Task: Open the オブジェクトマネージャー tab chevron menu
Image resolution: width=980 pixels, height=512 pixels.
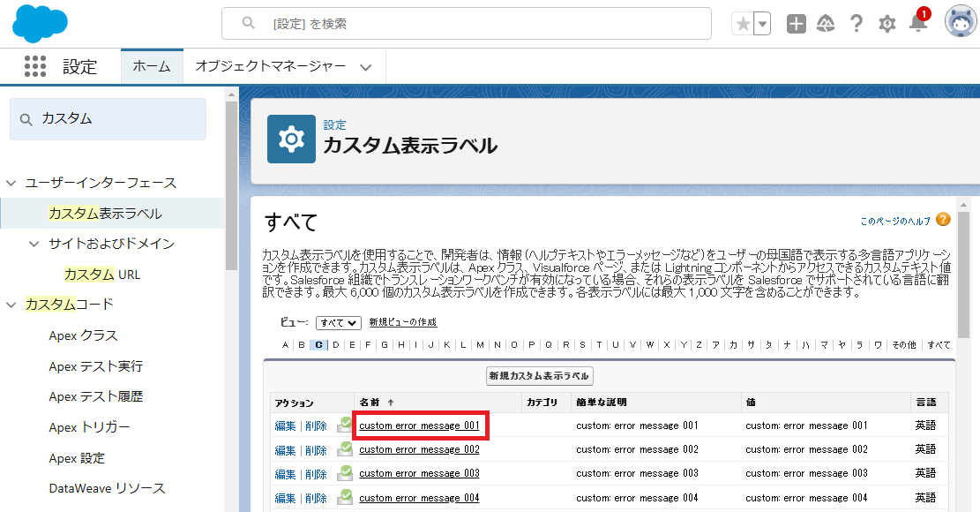Action: 365,67
